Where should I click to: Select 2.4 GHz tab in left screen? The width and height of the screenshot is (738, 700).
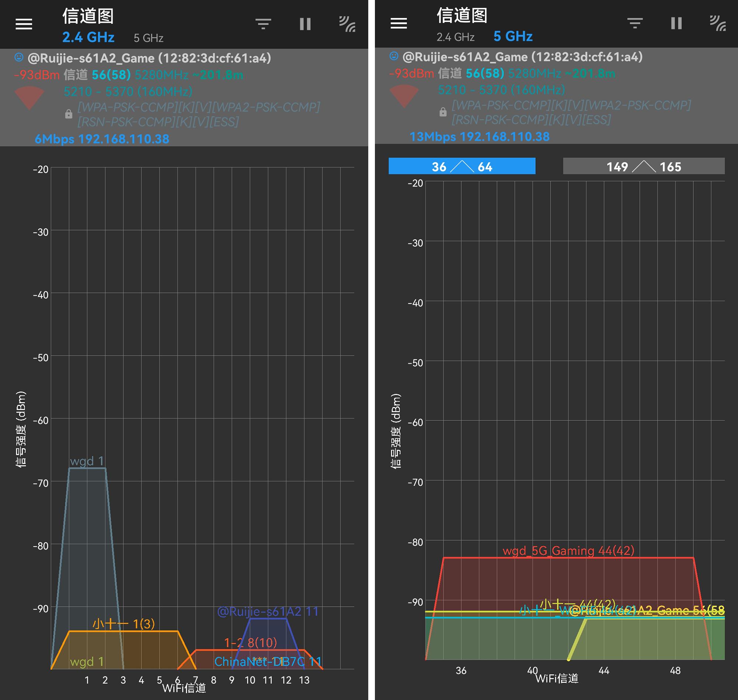[x=88, y=37]
